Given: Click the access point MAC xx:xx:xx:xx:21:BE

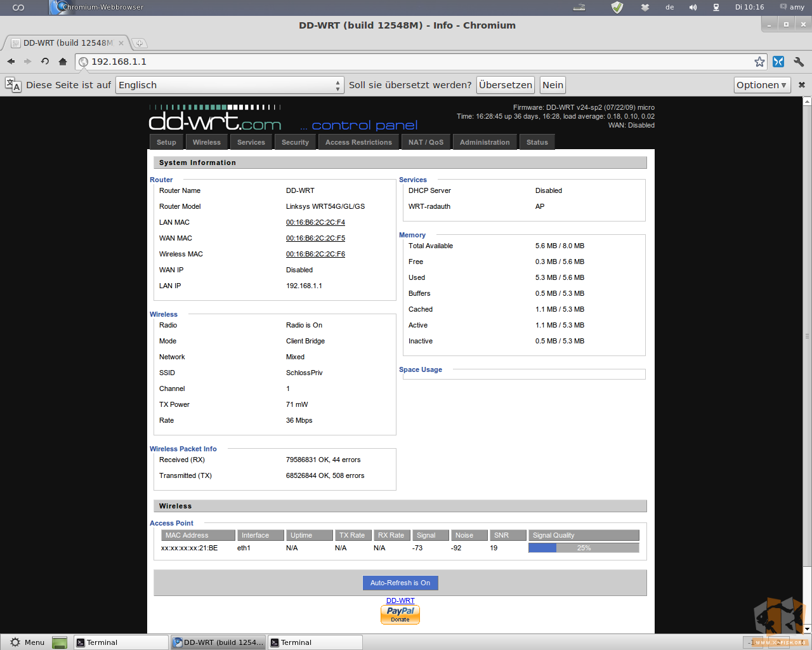Looking at the screenshot, I should (x=189, y=548).
